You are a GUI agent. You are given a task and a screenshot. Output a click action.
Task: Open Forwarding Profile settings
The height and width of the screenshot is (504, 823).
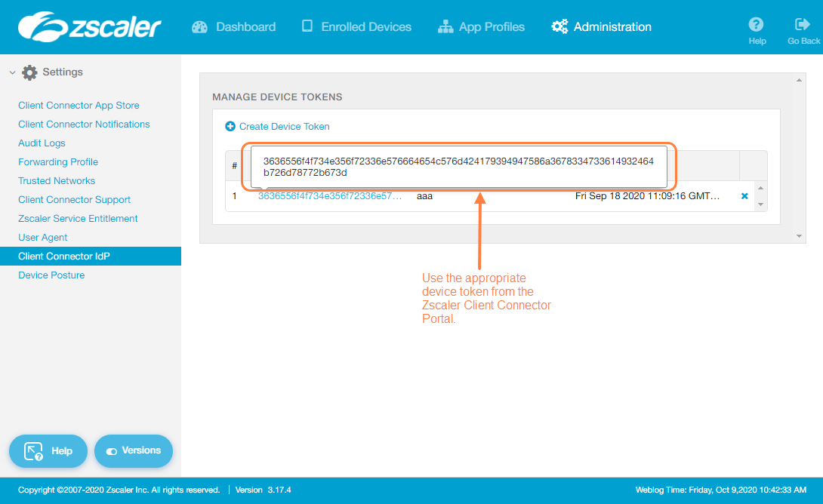tap(58, 161)
